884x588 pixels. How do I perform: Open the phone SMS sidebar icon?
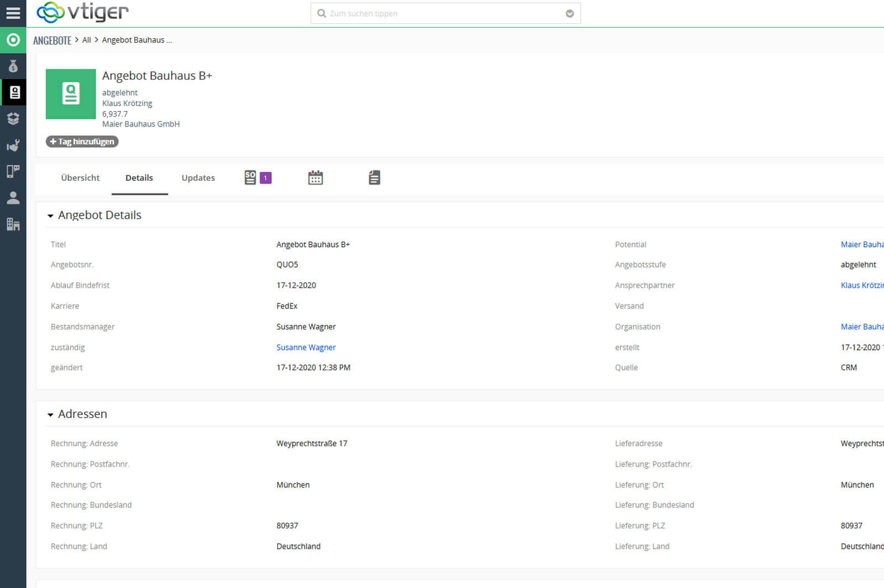(x=13, y=171)
